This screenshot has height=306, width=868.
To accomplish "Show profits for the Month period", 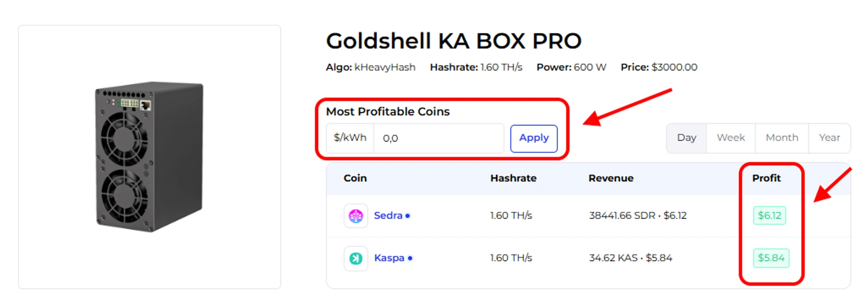I will point(782,138).
